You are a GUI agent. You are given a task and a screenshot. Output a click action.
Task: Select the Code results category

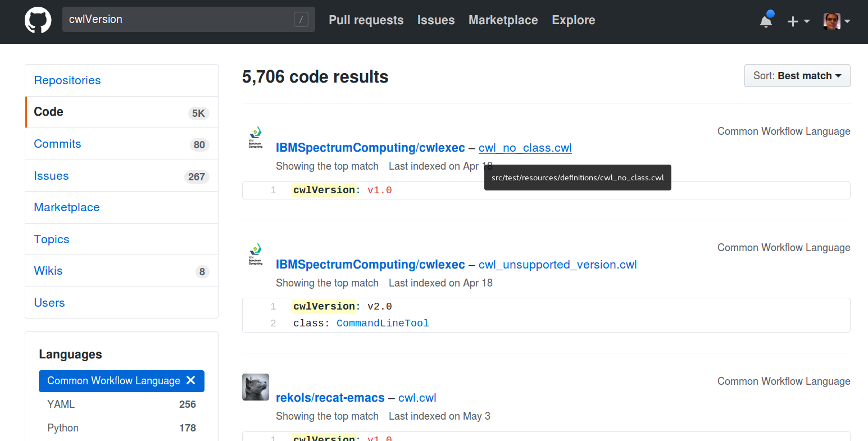[x=121, y=112]
